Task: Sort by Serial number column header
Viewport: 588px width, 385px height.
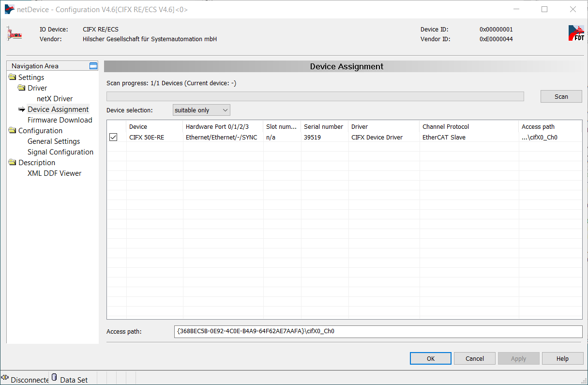Action: click(x=323, y=127)
